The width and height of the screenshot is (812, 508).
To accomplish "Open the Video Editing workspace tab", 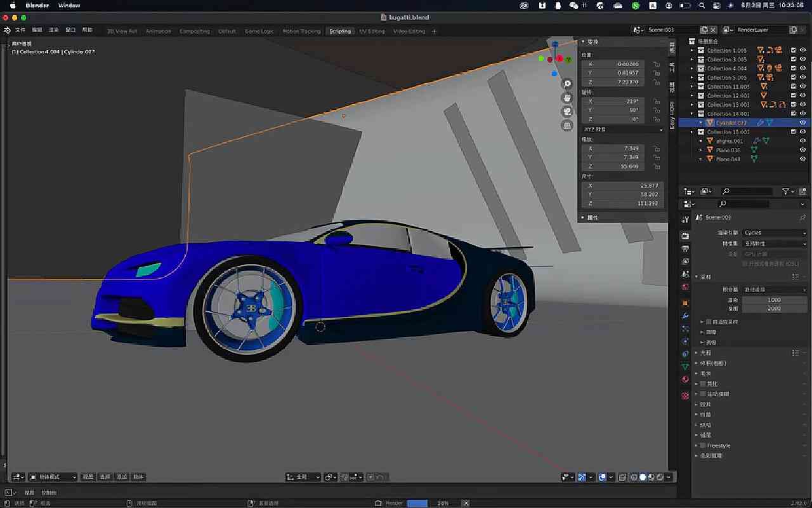I will click(x=409, y=31).
